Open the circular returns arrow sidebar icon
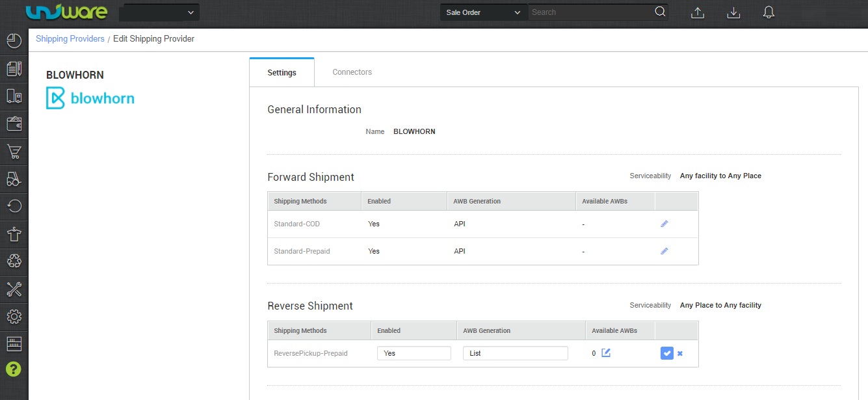The width and height of the screenshot is (868, 400). coord(14,206)
